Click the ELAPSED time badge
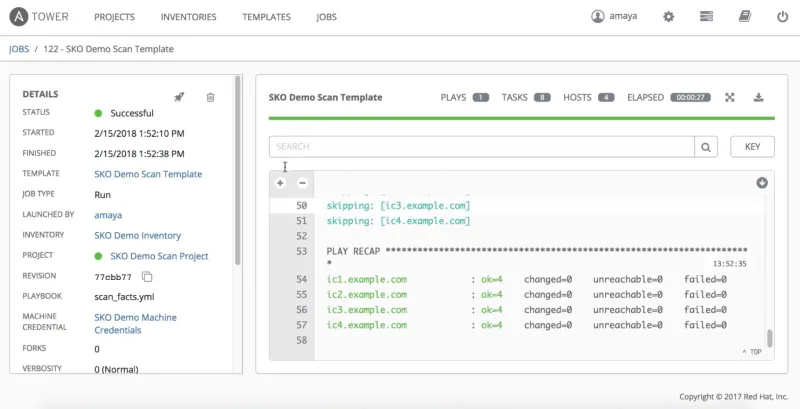The width and height of the screenshot is (800, 409). (x=690, y=97)
